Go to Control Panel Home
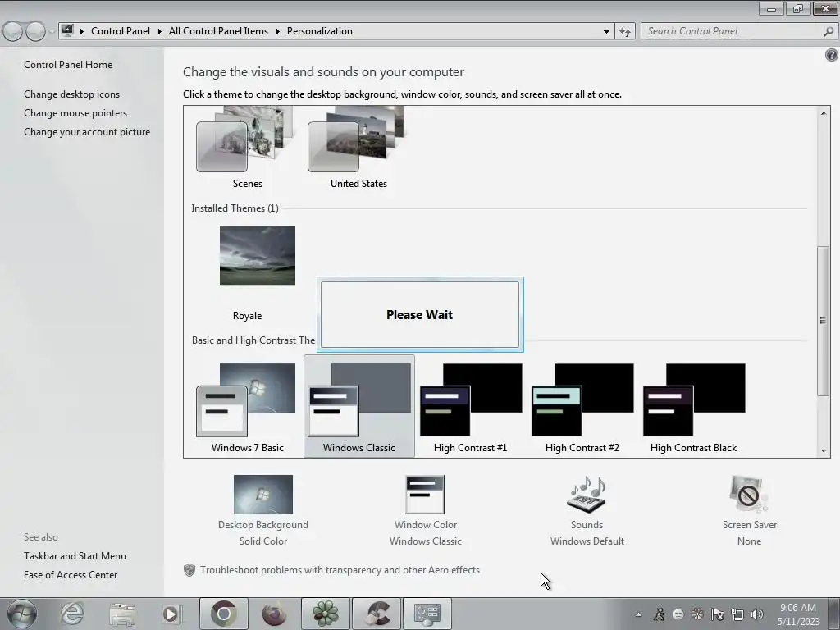This screenshot has height=630, width=840. [x=68, y=65]
